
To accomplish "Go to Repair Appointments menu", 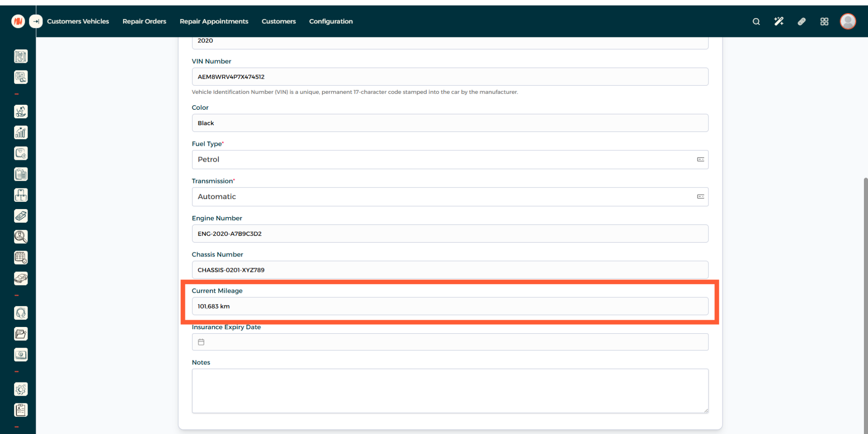I will 214,21.
